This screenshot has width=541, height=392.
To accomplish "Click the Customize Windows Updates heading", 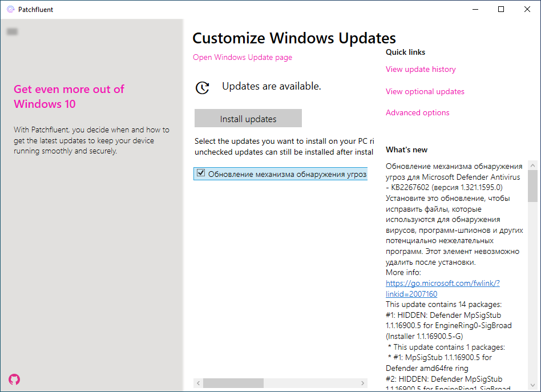I will pos(294,38).
